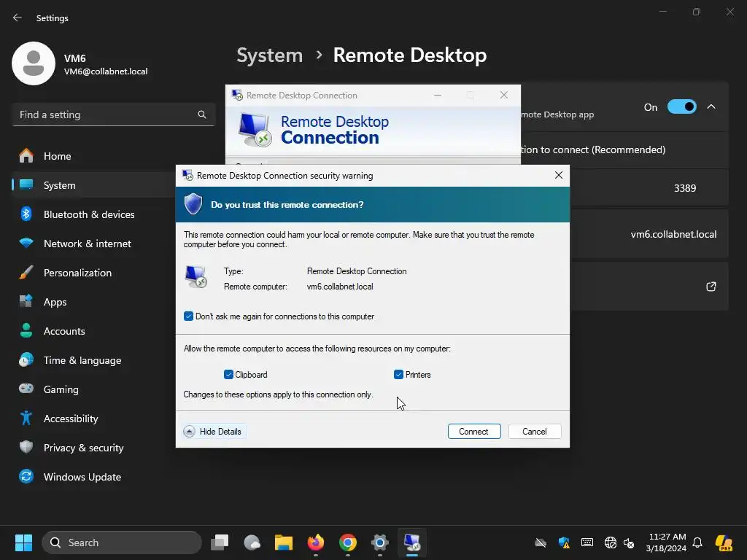The image size is (747, 560).
Task: Focus the Find a setting search box
Action: [113, 114]
